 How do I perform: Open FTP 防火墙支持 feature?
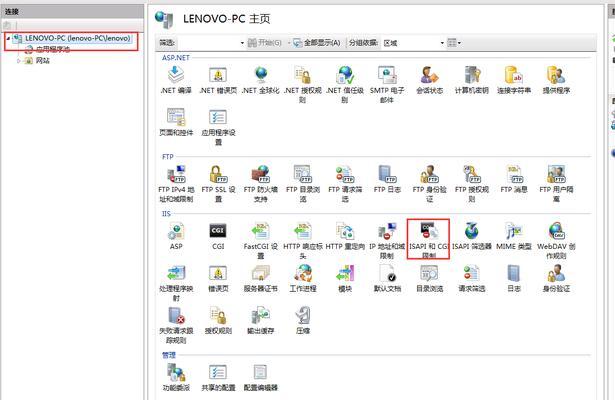point(260,184)
